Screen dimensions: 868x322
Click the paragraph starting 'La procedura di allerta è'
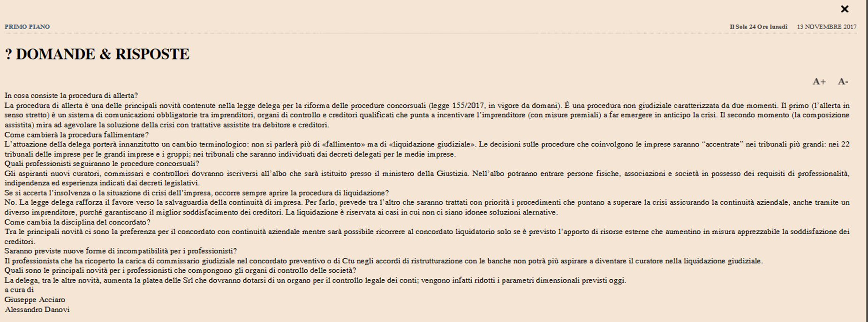click(427, 115)
